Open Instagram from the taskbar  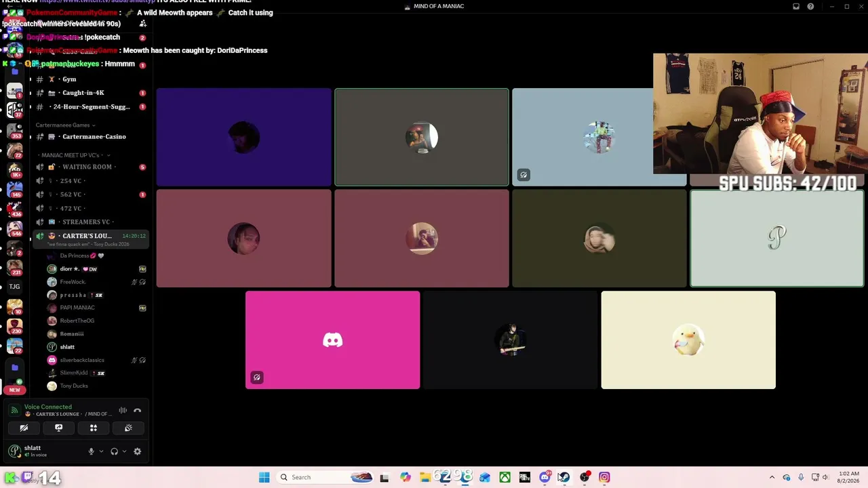[604, 477]
